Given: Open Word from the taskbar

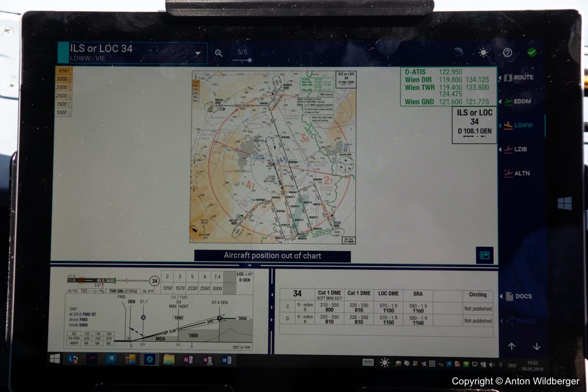Looking at the screenshot, I should [226, 360].
